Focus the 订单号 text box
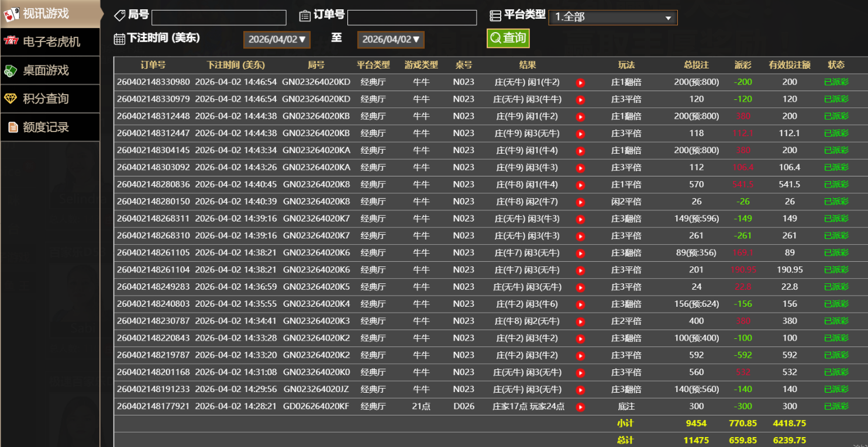Image resolution: width=868 pixels, height=447 pixels. (412, 18)
